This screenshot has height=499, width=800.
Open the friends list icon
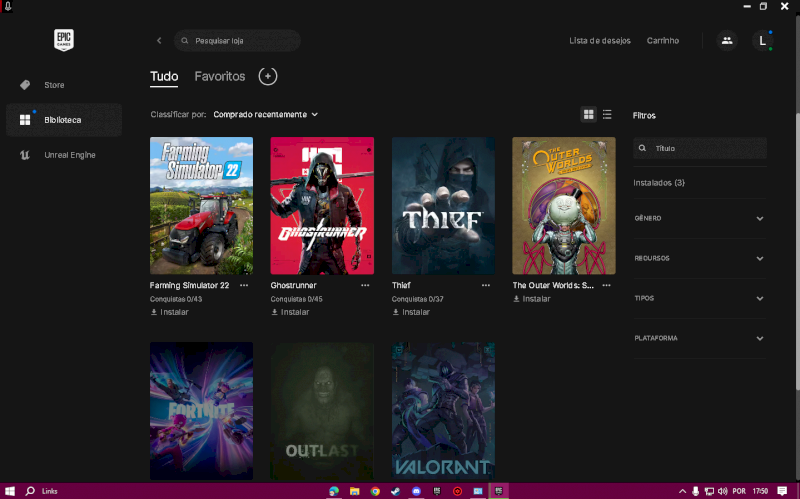(x=727, y=41)
